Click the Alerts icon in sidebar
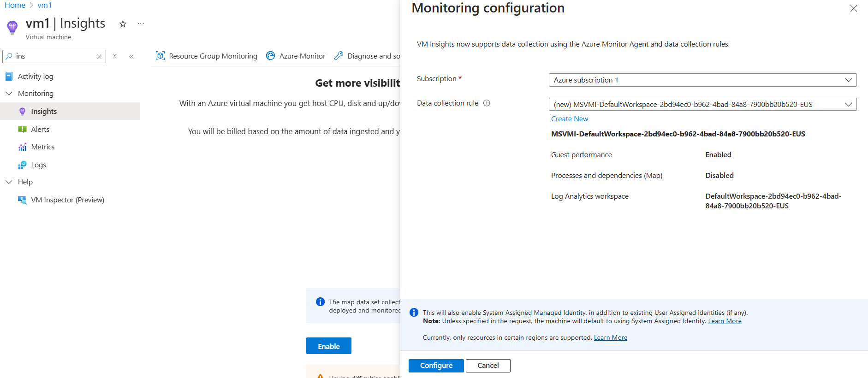Viewport: 868px width, 378px height. tap(22, 129)
